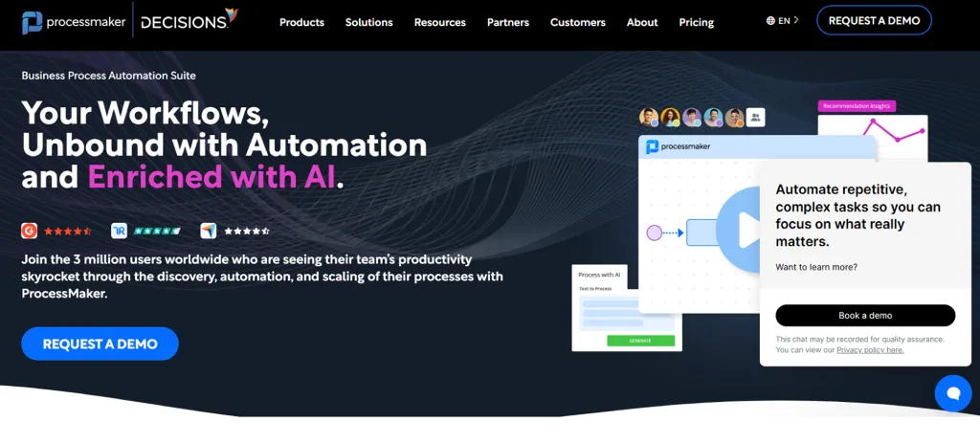Click the Decisions logo in header
The height and width of the screenshot is (444, 980).
coord(189,20)
